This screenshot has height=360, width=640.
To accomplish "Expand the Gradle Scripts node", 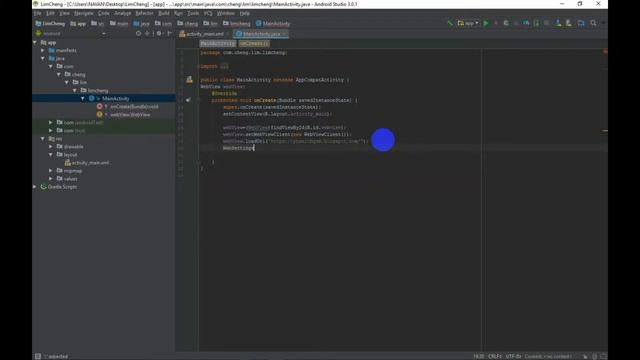I will coord(35,187).
